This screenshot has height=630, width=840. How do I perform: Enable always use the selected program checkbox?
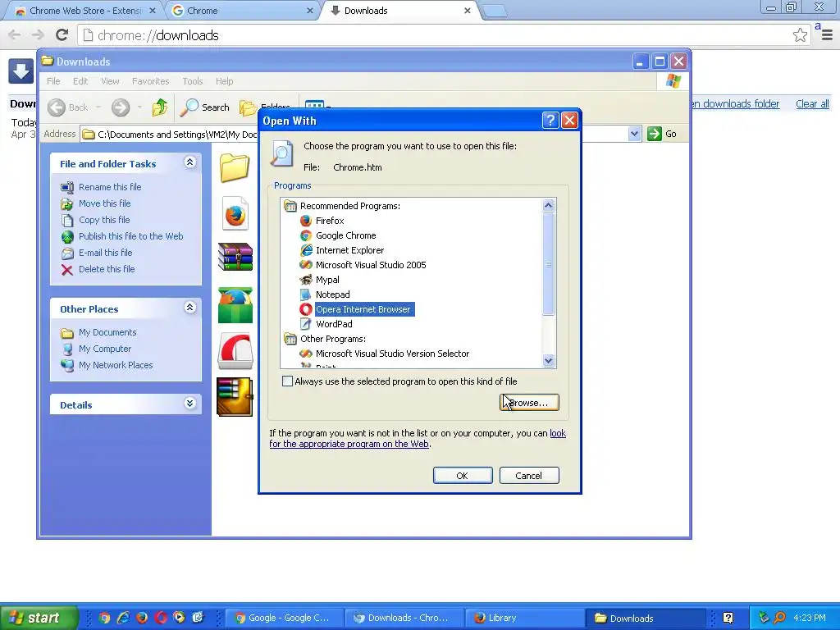coord(288,381)
